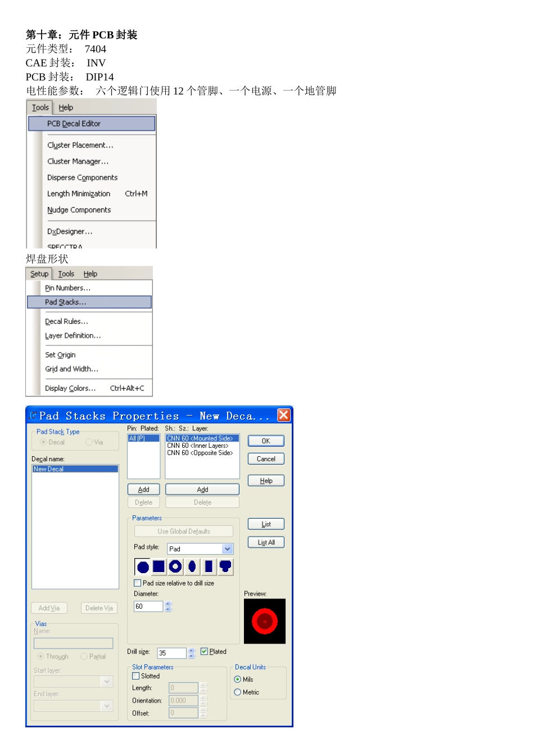Click Add under the Pin list
Image resolution: width=534 pixels, height=756 pixels.
tap(144, 490)
